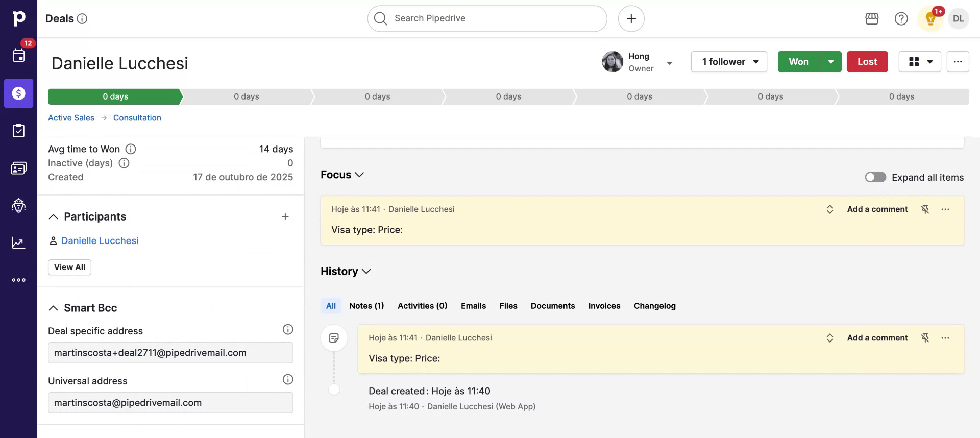Image resolution: width=980 pixels, height=438 pixels.
Task: Mark the deal as Won
Action: click(799, 62)
